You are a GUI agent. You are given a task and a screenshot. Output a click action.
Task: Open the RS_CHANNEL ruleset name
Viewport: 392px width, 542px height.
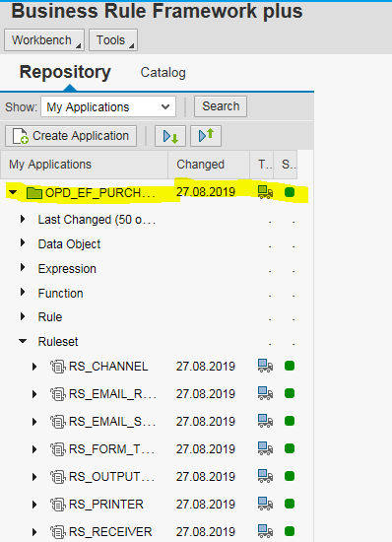click(108, 367)
